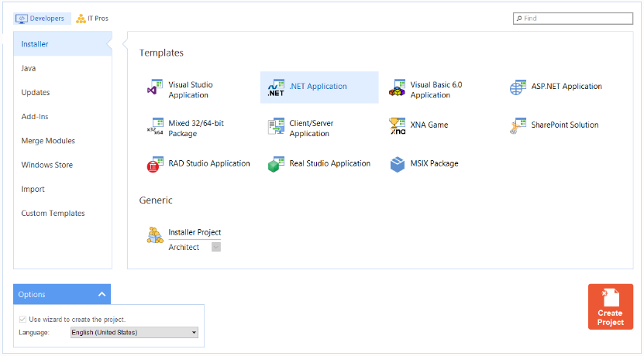Click the .NET Application template icon
The width and height of the screenshot is (644, 356).
tap(276, 87)
